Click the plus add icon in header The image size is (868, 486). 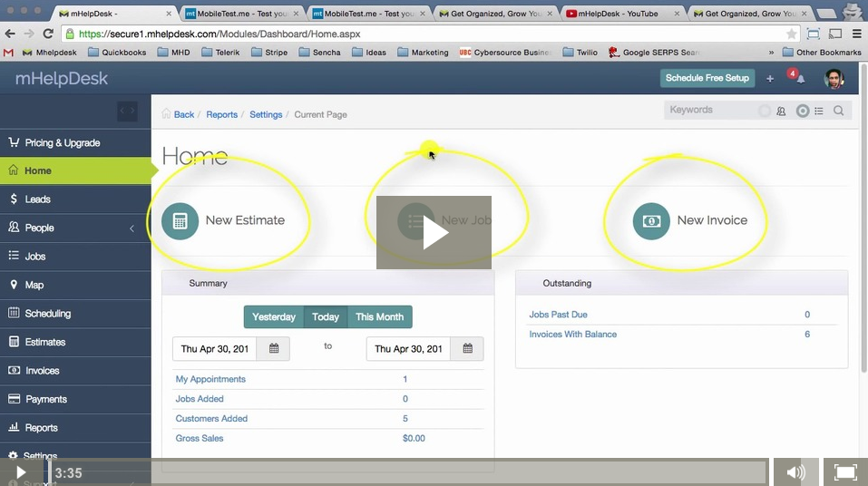(770, 79)
